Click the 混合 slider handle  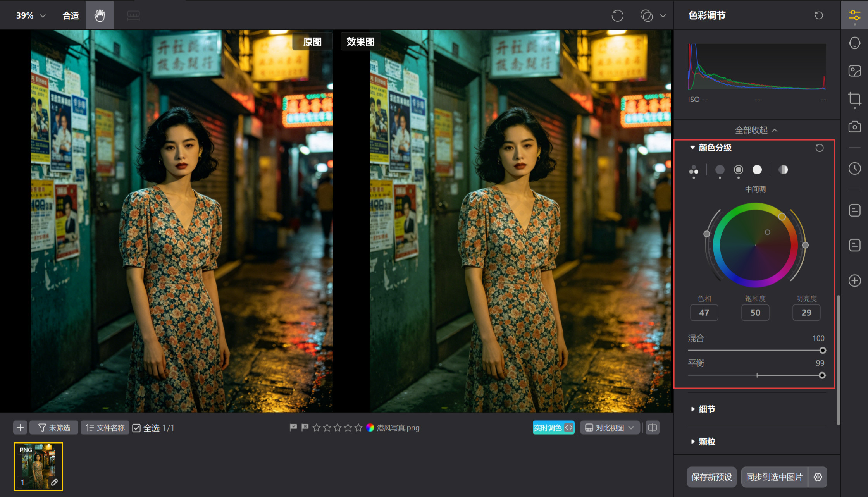[822, 351]
